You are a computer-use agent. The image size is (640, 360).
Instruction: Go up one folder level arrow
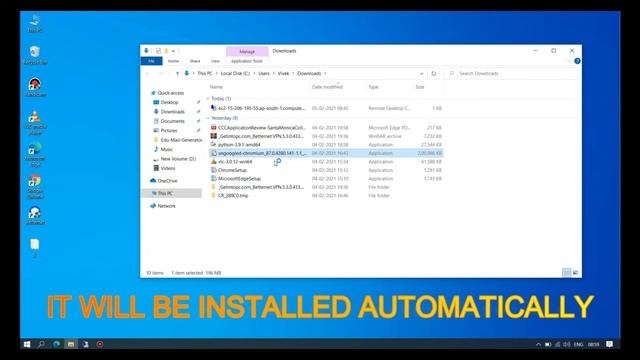tap(177, 73)
